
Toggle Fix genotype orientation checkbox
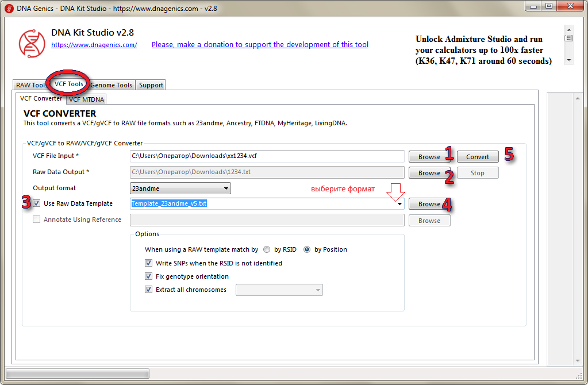(x=148, y=276)
